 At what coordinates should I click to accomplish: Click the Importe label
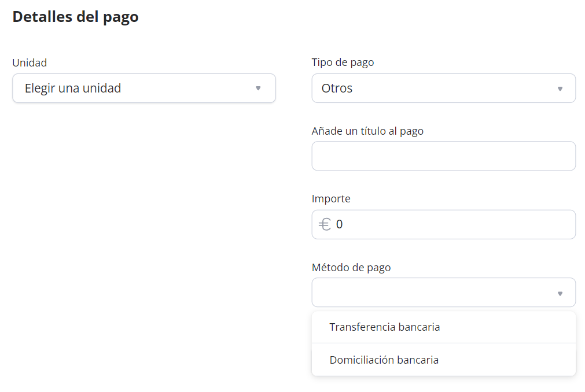coord(331,199)
